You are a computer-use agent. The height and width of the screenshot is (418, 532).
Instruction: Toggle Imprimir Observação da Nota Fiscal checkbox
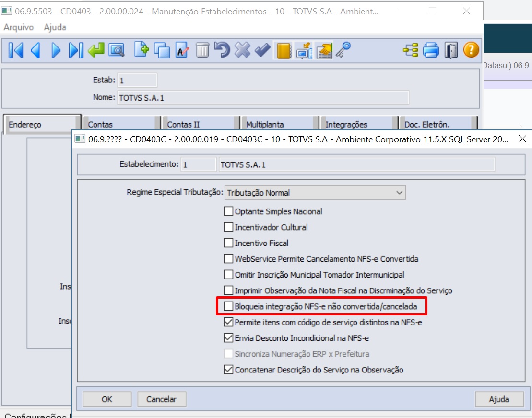pyautogui.click(x=229, y=290)
